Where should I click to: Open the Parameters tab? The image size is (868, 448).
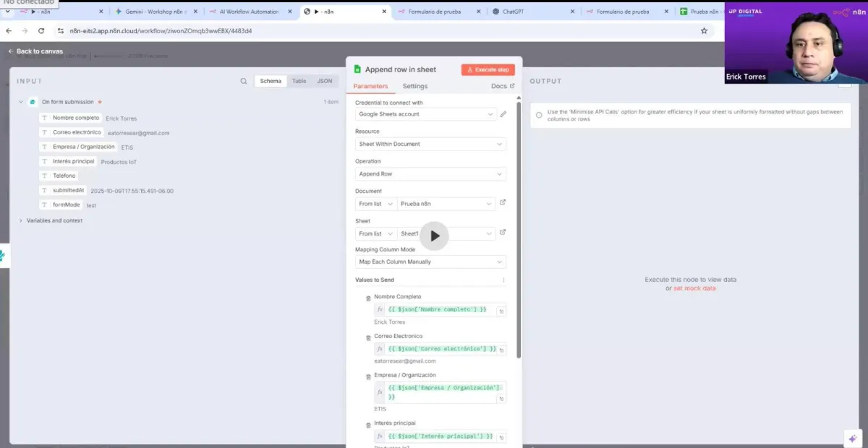pyautogui.click(x=370, y=86)
